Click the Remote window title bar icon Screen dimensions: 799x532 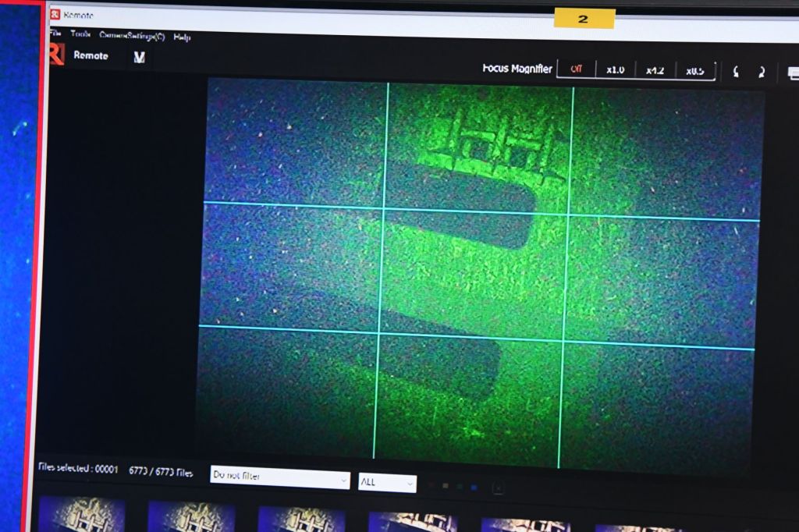point(55,15)
